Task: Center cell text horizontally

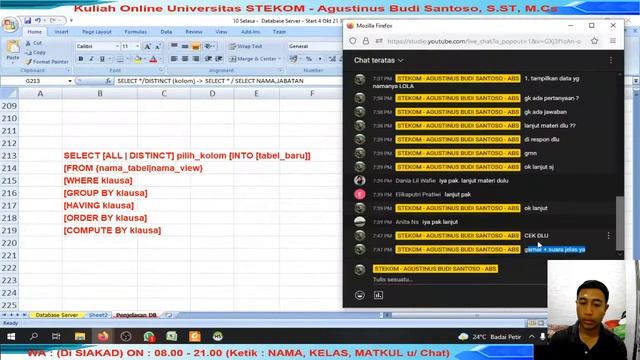Action: click(x=185, y=59)
